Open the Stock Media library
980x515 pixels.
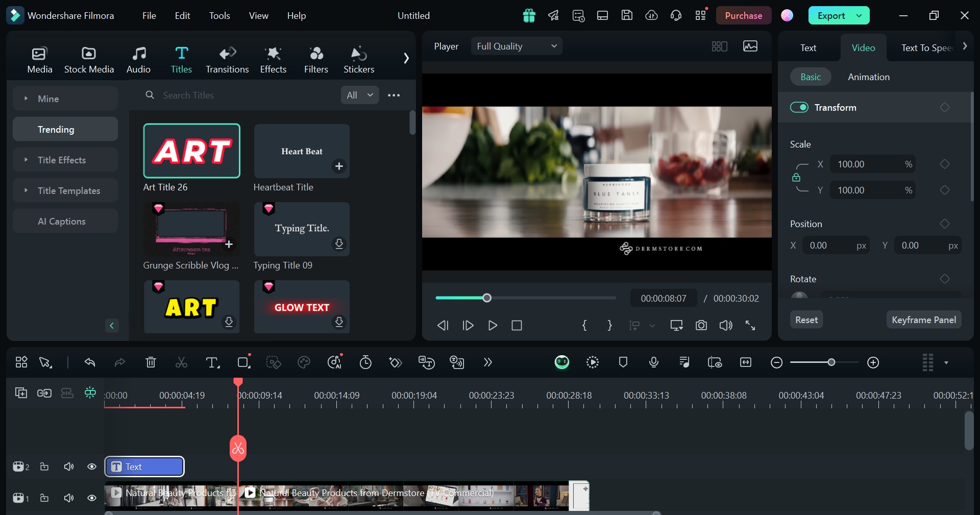point(89,60)
